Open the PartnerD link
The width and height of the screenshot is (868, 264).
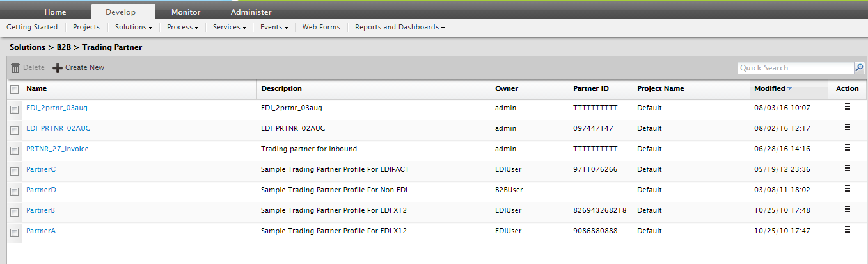tap(41, 190)
